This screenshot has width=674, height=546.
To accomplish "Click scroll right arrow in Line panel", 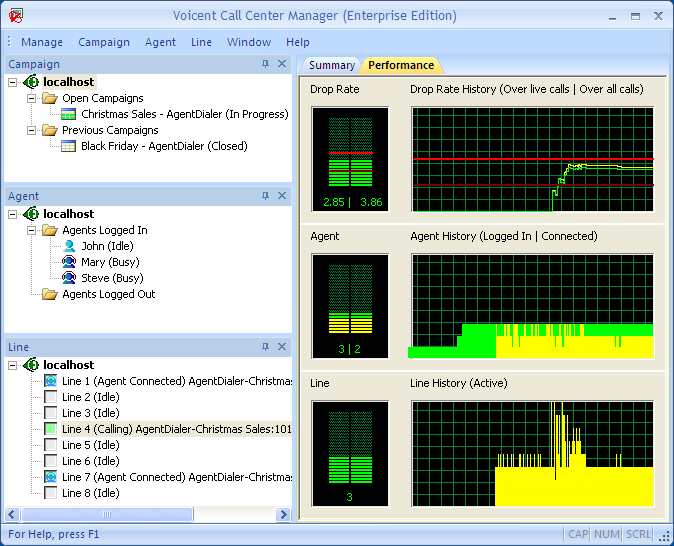I will coord(283,514).
